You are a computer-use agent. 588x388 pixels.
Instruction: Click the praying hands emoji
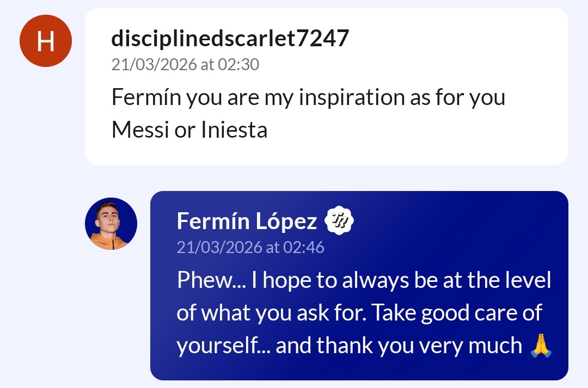[541, 346]
